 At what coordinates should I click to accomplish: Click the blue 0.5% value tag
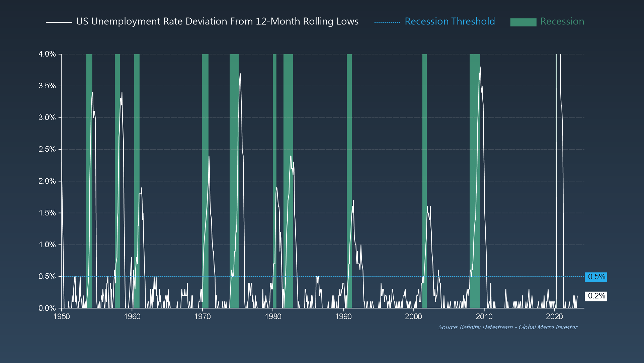(x=596, y=277)
